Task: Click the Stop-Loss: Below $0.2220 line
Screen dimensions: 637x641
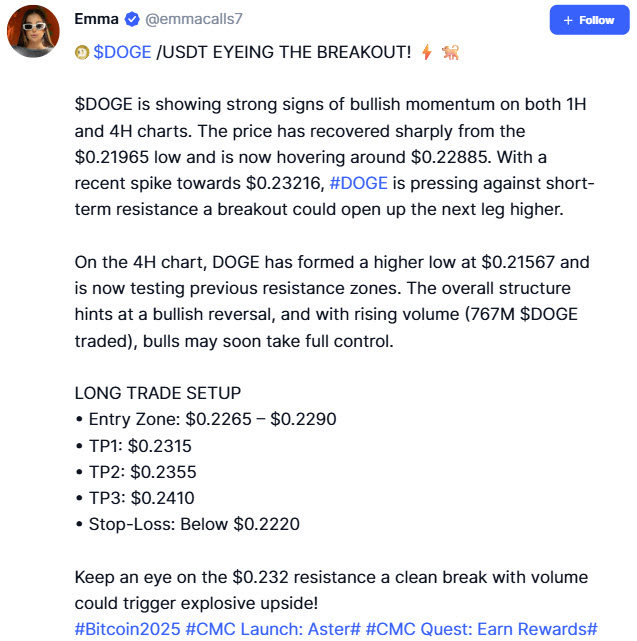Action: (188, 524)
